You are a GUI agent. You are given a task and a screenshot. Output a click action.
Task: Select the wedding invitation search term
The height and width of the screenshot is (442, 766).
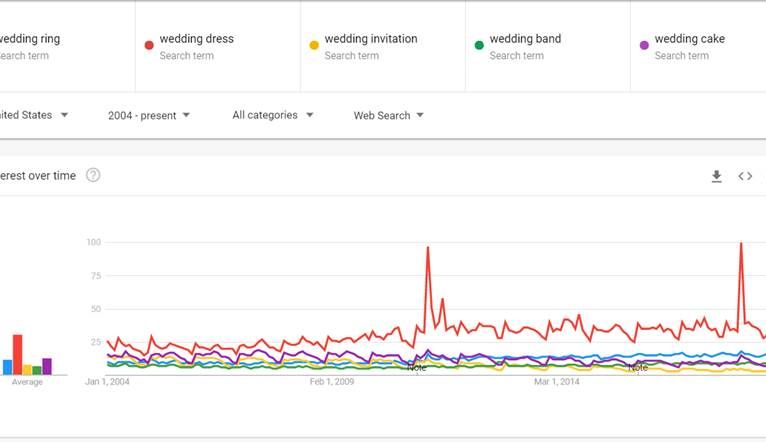(371, 39)
